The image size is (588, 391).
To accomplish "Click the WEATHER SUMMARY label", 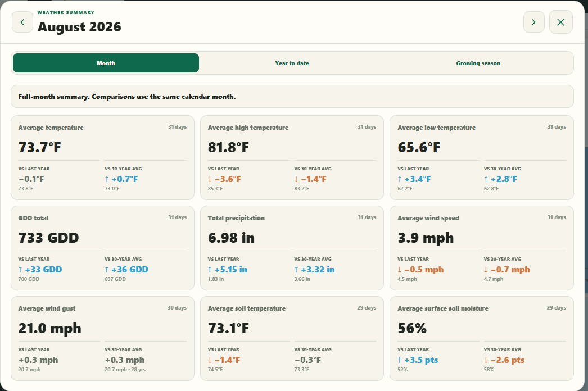I will pyautogui.click(x=66, y=12).
